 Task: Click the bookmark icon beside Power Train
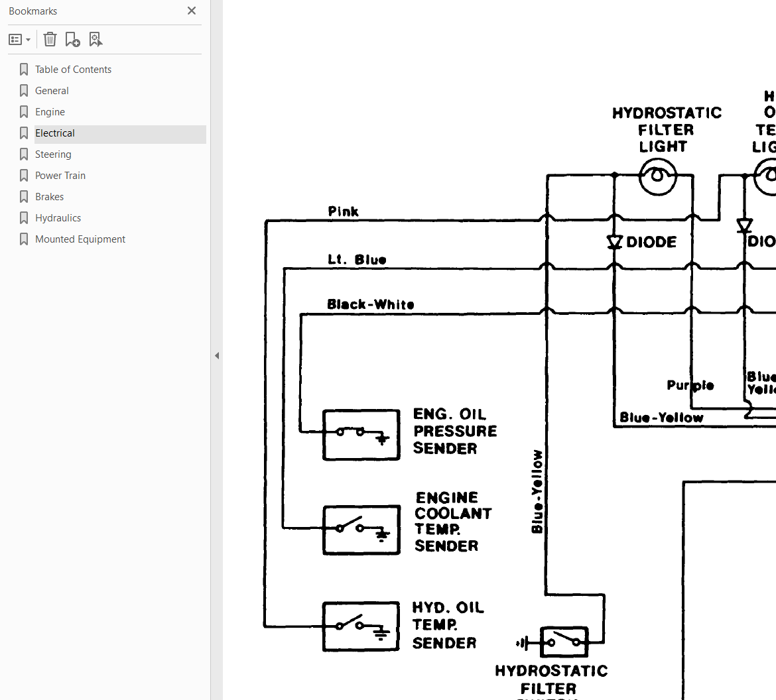tap(24, 176)
